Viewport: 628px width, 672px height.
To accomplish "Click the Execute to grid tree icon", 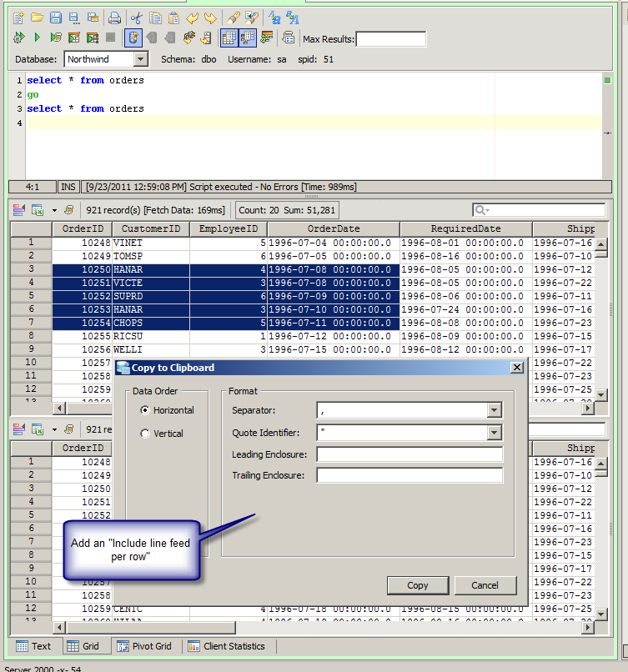I will pos(93,38).
